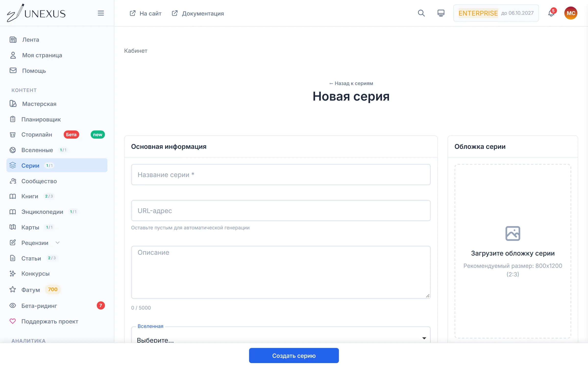Click the 0 / 5000 character counter
Viewport: 588px width, 368px height.
(x=141, y=308)
